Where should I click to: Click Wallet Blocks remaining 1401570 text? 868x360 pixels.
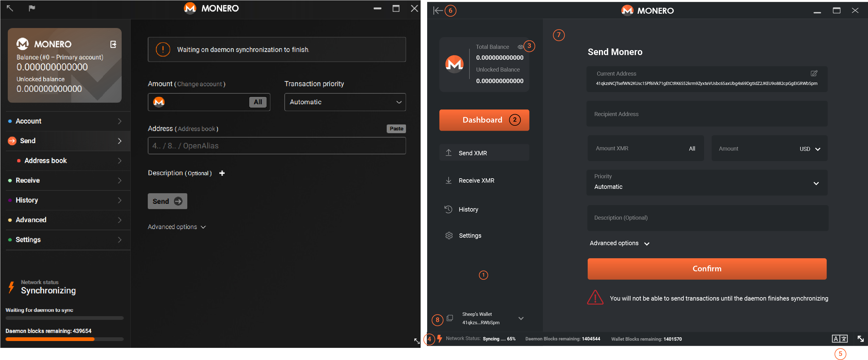(x=646, y=339)
